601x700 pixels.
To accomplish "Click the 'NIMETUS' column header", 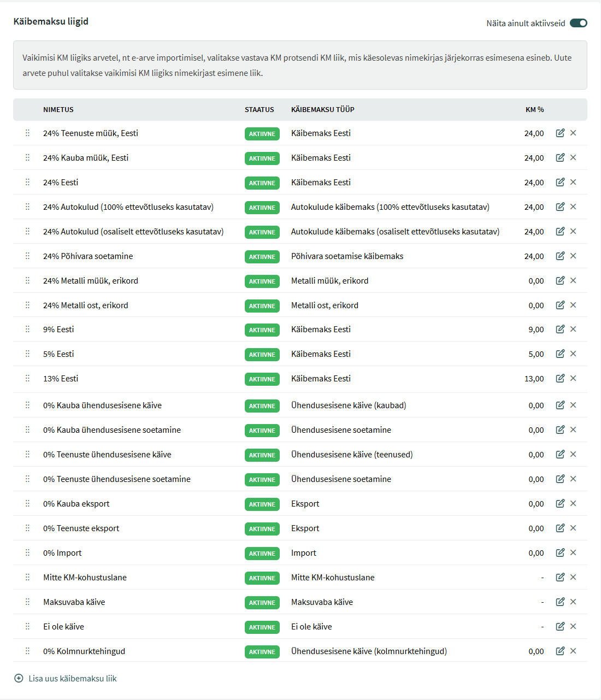I will click(x=58, y=110).
